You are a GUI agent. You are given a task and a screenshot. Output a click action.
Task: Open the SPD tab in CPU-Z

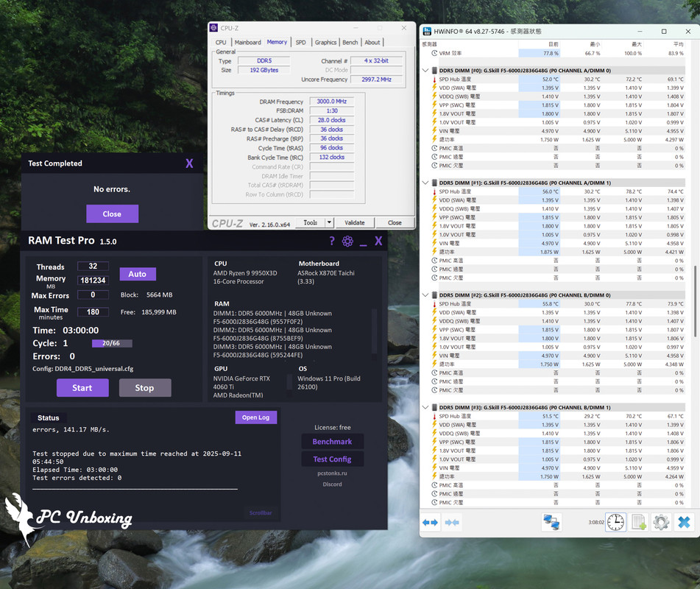(301, 43)
